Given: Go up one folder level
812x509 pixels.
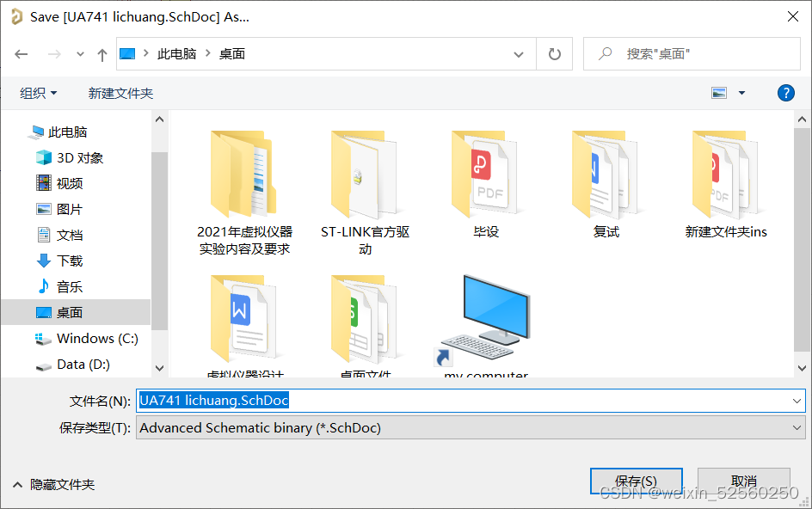Looking at the screenshot, I should point(102,54).
